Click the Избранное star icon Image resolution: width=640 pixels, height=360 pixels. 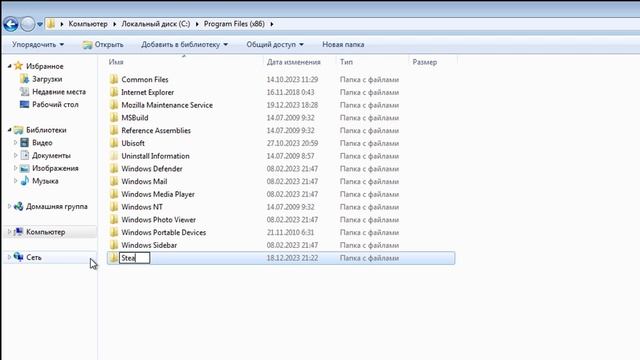pos(18,66)
